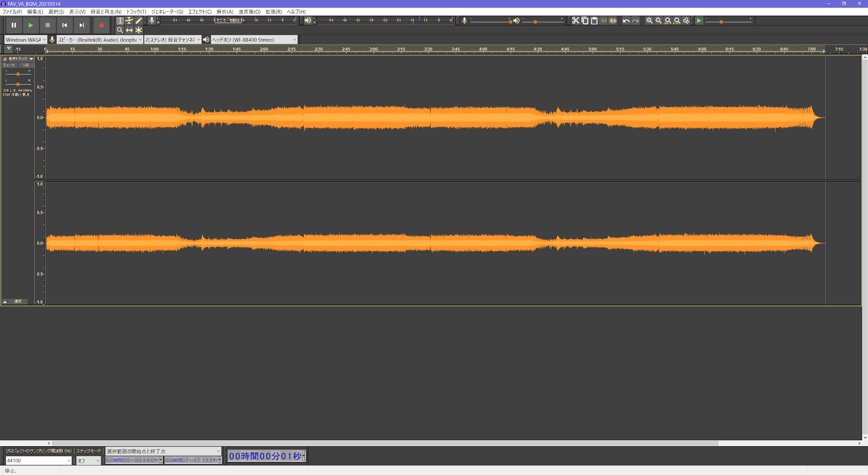The height and width of the screenshot is (475, 868).
Task: Open the エフェクト(C) menu
Action: pos(200,11)
